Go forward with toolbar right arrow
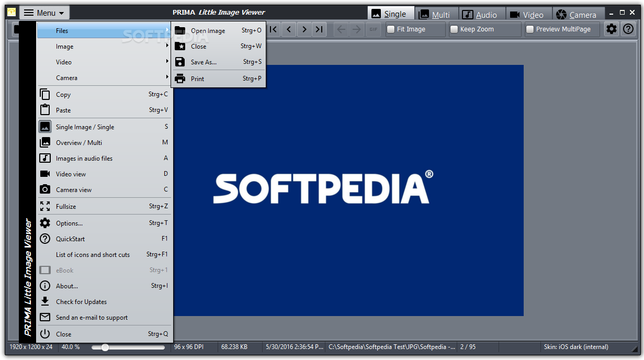This screenshot has height=360, width=644. point(357,29)
